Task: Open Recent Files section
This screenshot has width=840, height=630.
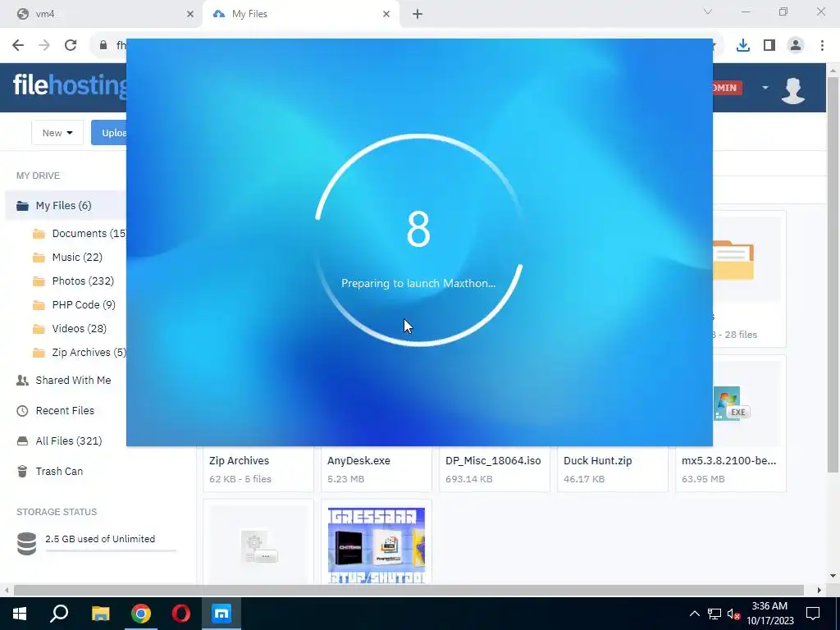Action: point(65,410)
